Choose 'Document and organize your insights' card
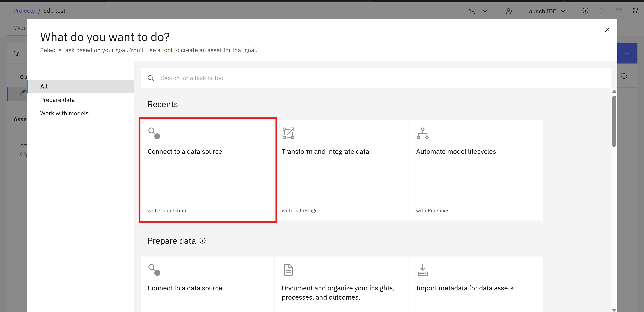Screen dimensions: 644x312 pos(342,284)
